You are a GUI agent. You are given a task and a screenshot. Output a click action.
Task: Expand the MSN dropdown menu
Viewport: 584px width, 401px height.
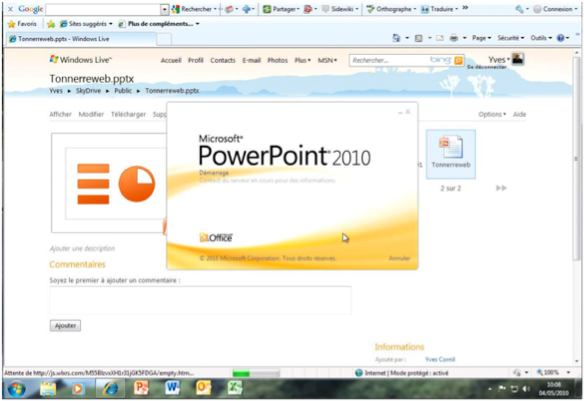(x=327, y=60)
